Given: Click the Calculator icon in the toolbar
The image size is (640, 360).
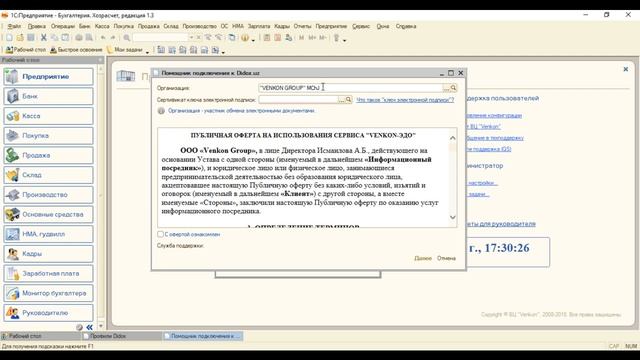Looking at the screenshot, I should [267, 38].
